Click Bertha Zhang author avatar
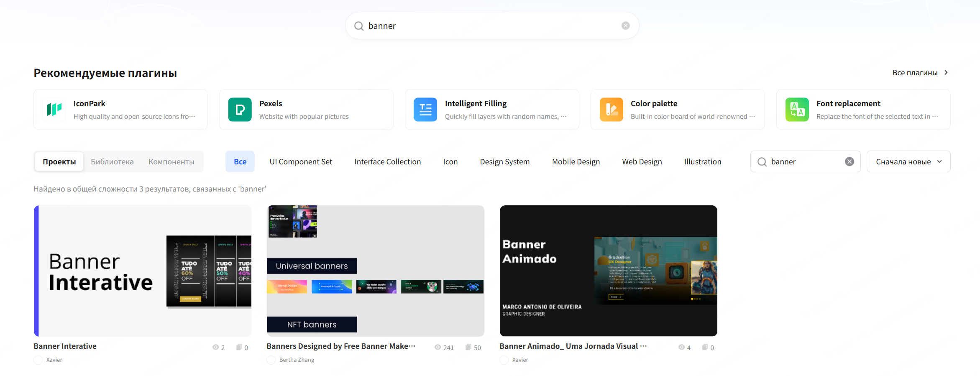Viewport: 980px width, 376px height. 271,360
